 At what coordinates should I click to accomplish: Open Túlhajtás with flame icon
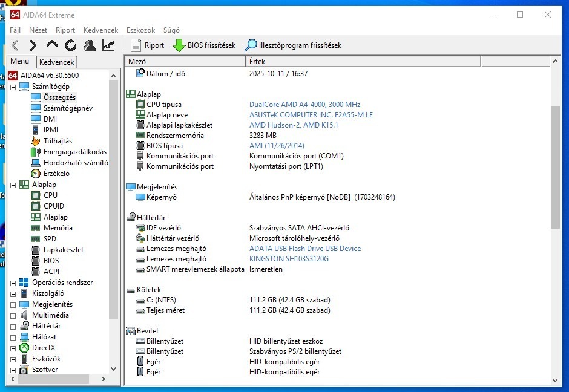[x=51, y=141]
